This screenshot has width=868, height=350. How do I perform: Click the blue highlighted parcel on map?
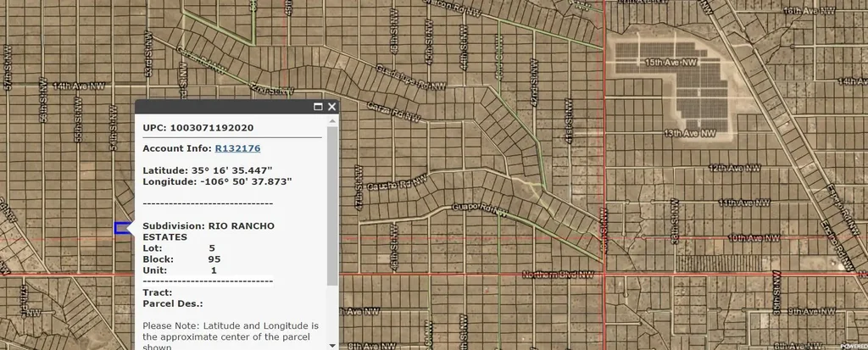122,229
